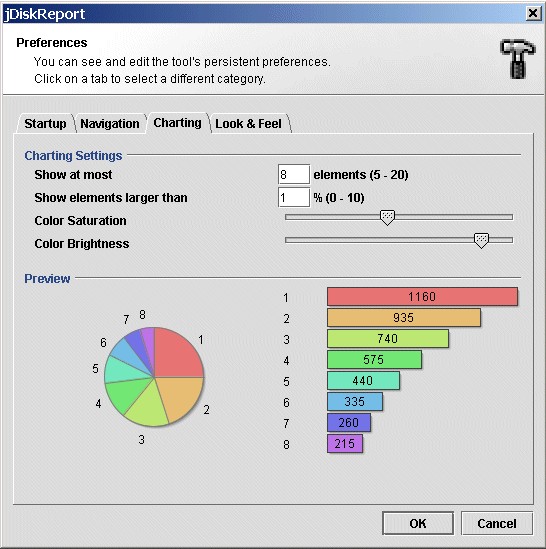Open the Look & Feel tab
546x549 pixels.
[248, 124]
